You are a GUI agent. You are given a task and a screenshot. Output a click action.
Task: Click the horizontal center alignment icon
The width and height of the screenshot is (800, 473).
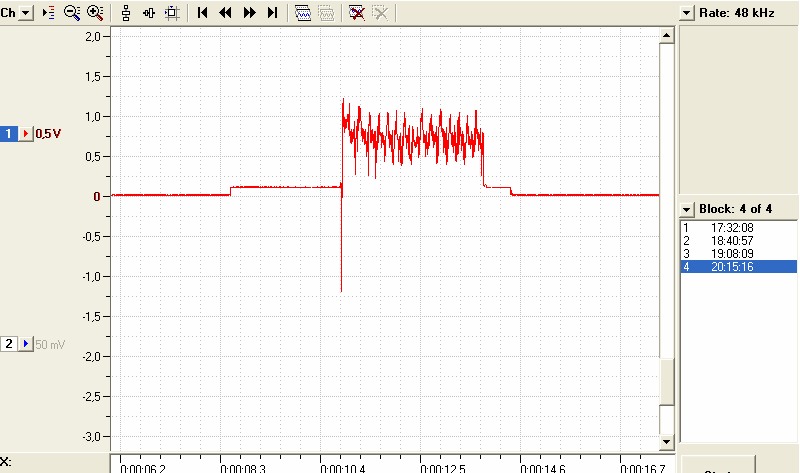click(x=149, y=13)
